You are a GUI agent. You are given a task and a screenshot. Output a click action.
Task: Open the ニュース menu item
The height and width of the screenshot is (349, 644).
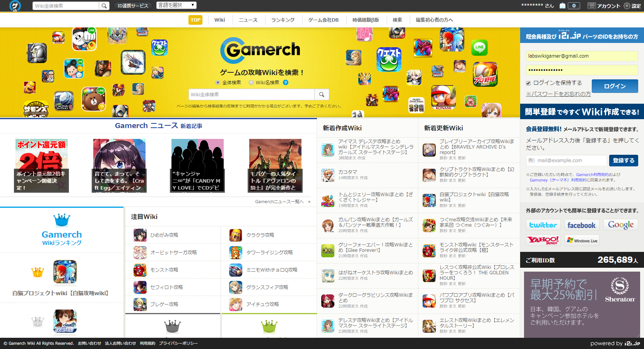point(248,20)
